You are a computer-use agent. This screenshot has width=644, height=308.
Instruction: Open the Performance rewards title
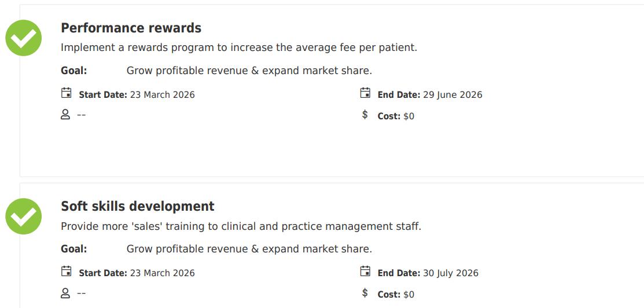click(131, 28)
